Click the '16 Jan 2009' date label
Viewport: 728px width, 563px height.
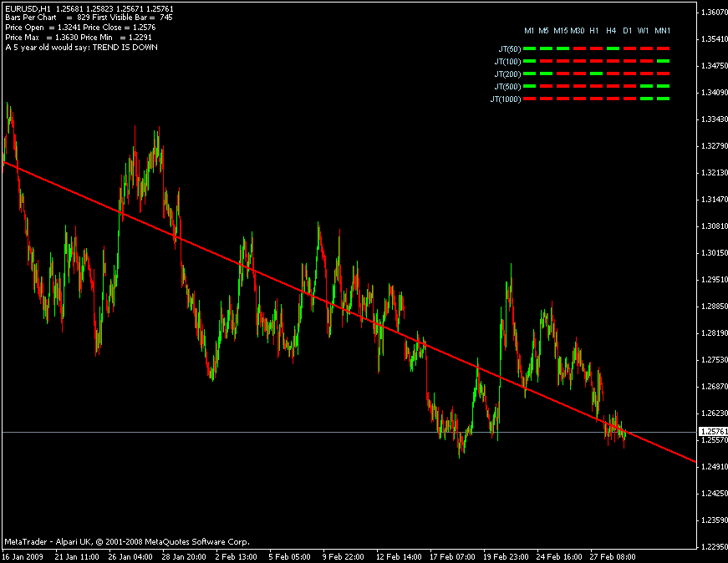(x=23, y=556)
